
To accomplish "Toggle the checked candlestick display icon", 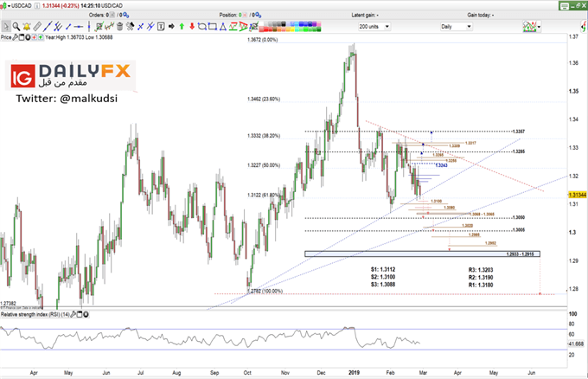I will (110, 27).
